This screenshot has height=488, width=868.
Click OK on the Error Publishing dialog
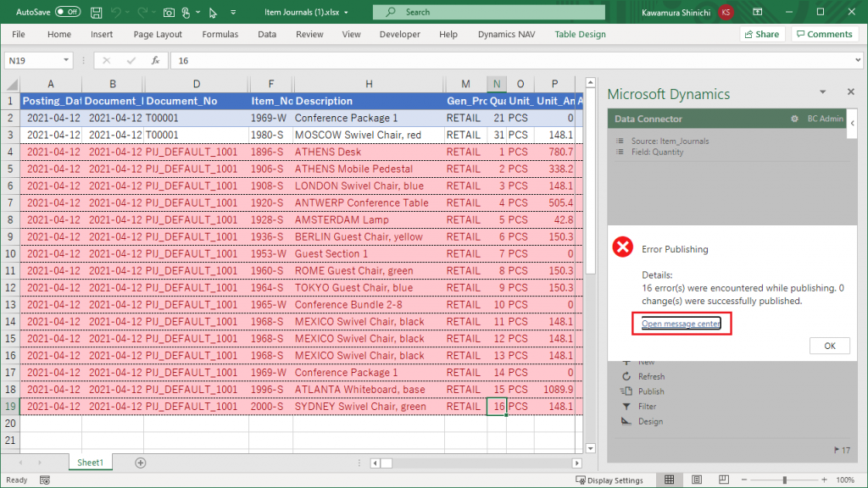(x=829, y=346)
